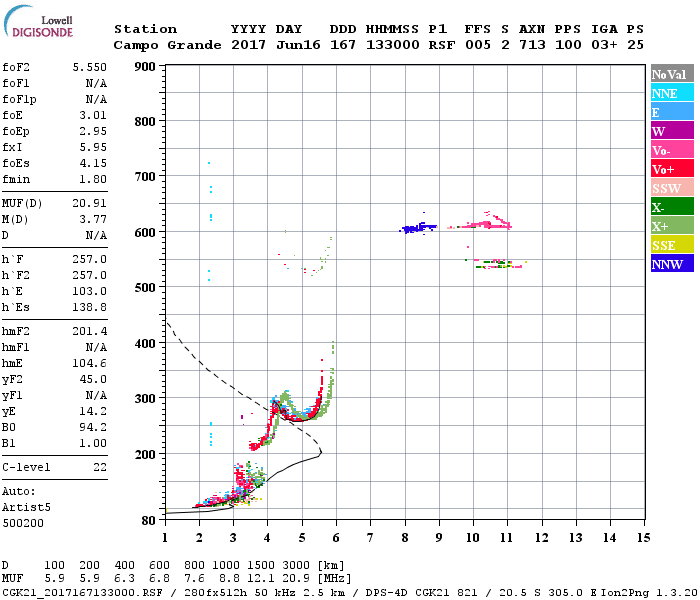Click the 10 MHz frequency axis label
700x600 pixels.
[473, 538]
